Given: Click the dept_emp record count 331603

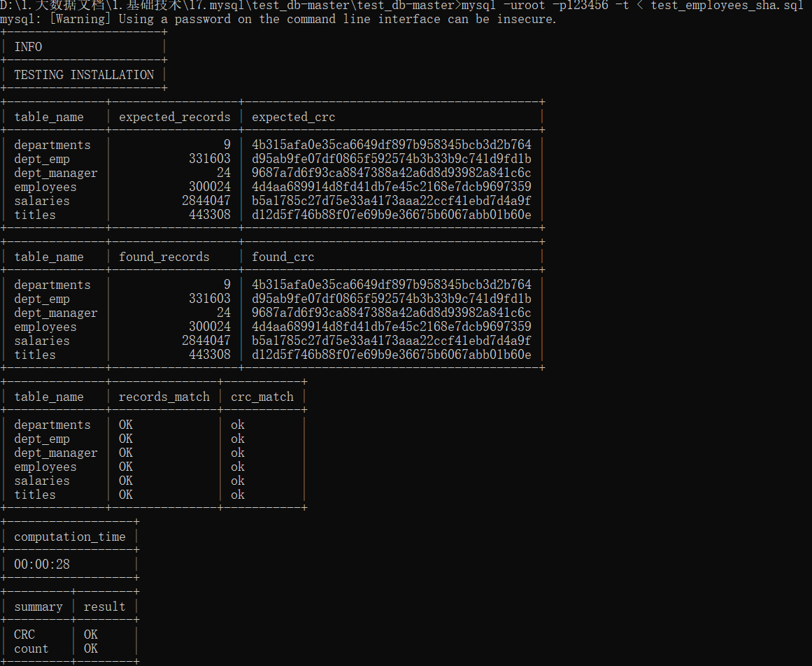Looking at the screenshot, I should [211, 159].
